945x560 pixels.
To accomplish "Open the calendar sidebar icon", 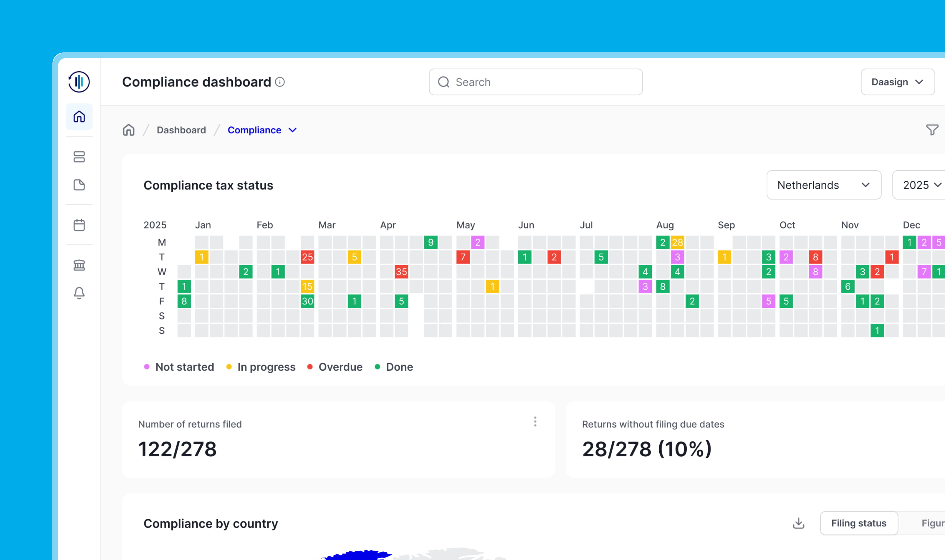I will point(79,225).
